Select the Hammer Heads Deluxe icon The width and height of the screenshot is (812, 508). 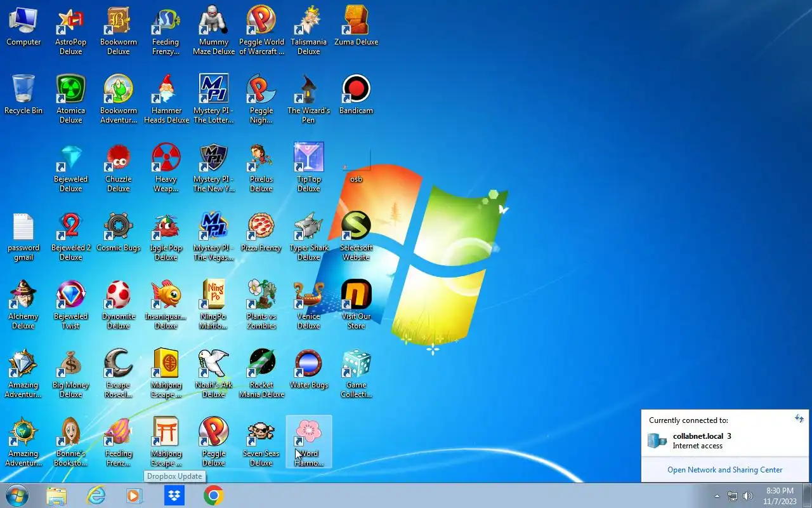click(166, 99)
